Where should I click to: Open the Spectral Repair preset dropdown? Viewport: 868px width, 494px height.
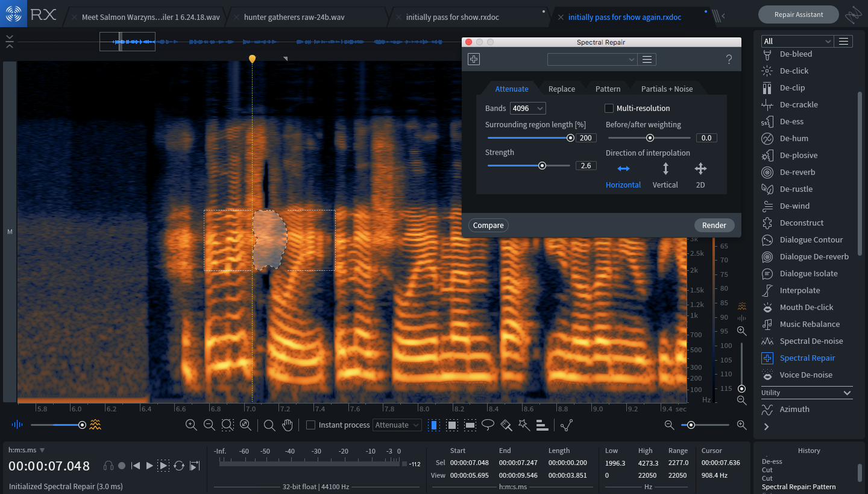592,59
